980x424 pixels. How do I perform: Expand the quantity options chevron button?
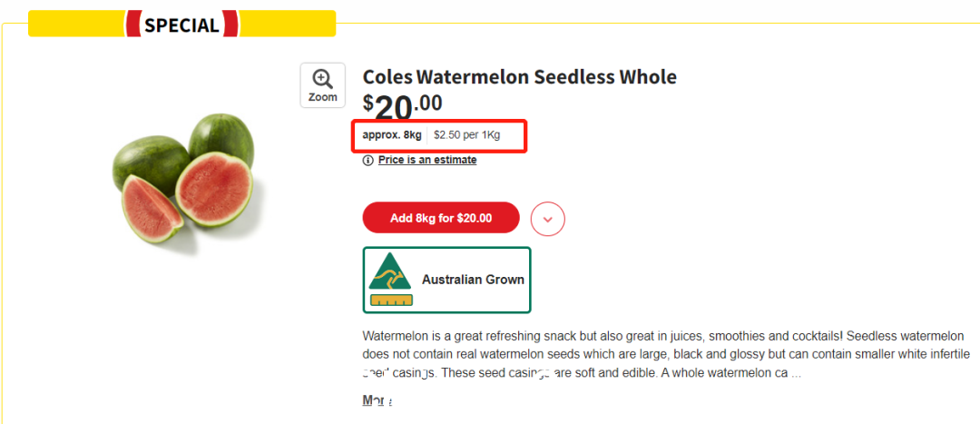pos(547,219)
